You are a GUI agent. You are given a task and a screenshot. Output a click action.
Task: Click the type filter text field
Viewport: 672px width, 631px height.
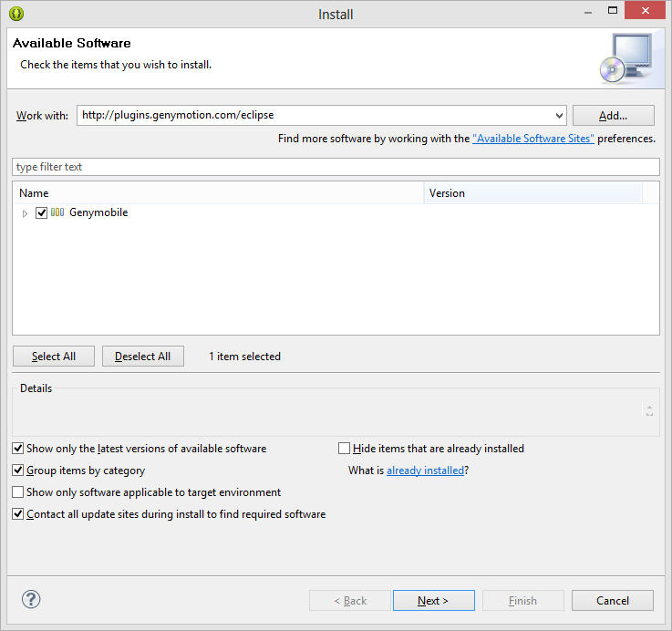coord(336,167)
